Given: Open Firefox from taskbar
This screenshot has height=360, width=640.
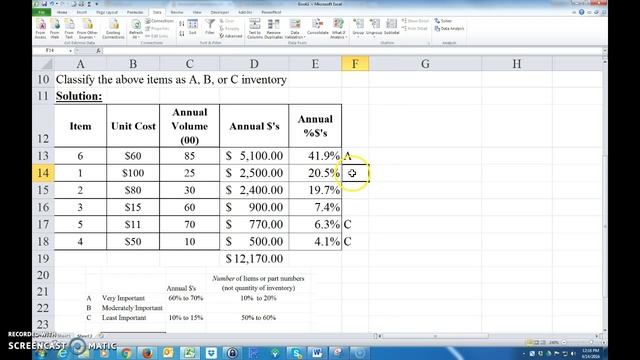Looking at the screenshot, I should coord(147,353).
